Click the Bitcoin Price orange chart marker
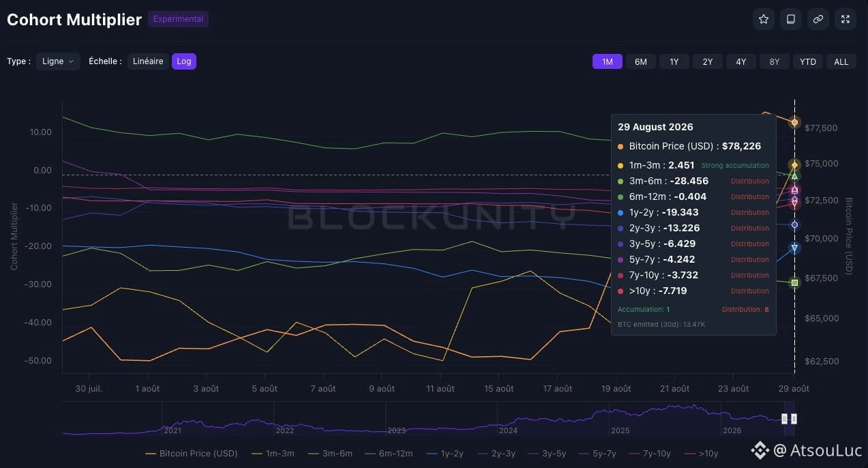 pyautogui.click(x=794, y=123)
